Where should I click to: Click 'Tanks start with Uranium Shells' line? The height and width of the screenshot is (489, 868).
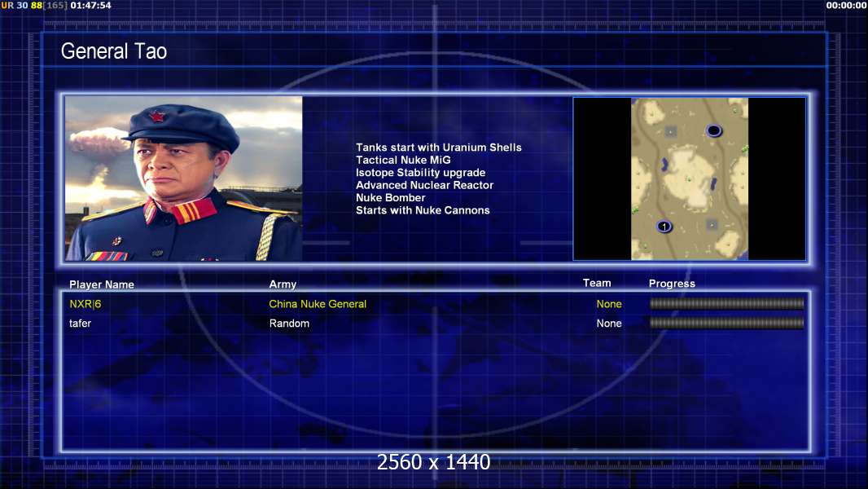[x=438, y=148]
